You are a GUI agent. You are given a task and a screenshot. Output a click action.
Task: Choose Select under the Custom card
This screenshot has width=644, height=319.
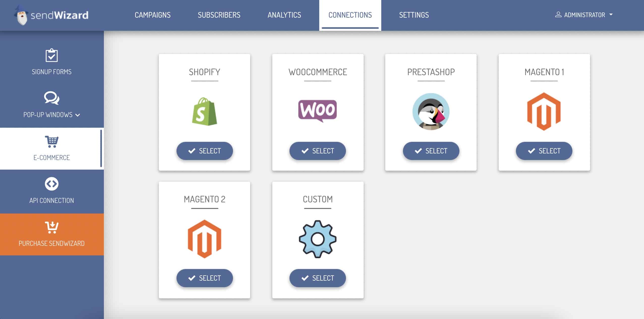coord(317,278)
